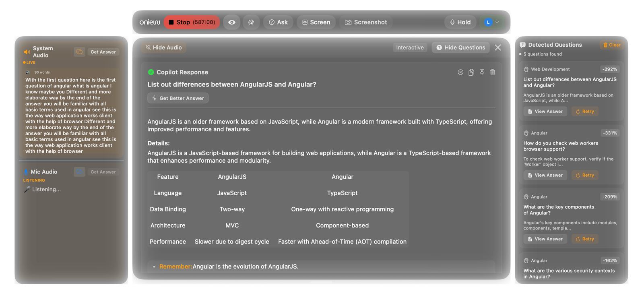Viewport: 644px width, 308px height.
Task: Click Get Answer for Mic Audio
Action: (103, 172)
